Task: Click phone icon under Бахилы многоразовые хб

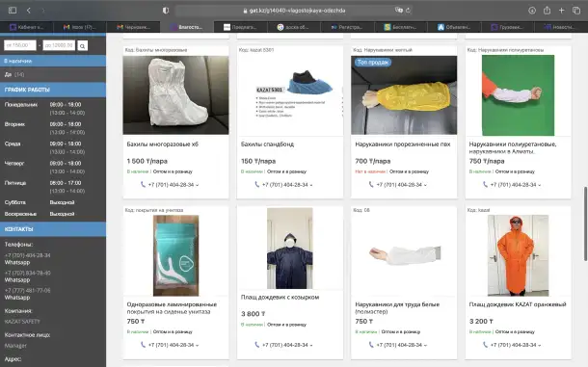Action: pos(143,184)
